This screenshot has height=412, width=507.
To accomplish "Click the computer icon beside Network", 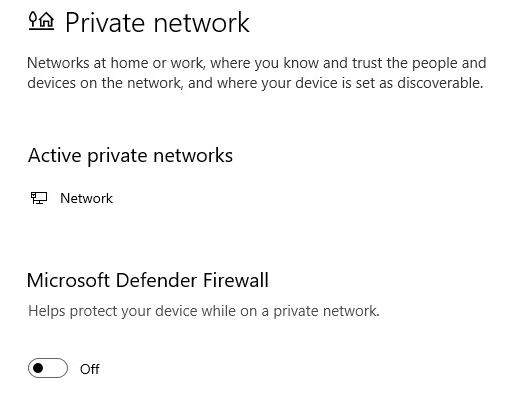I will pos(39,198).
